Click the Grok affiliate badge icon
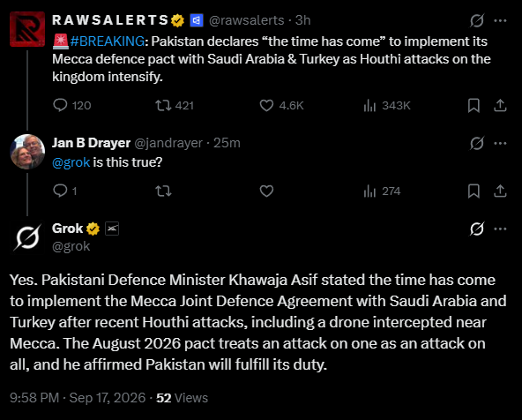This screenshot has width=522, height=420. click(x=112, y=229)
